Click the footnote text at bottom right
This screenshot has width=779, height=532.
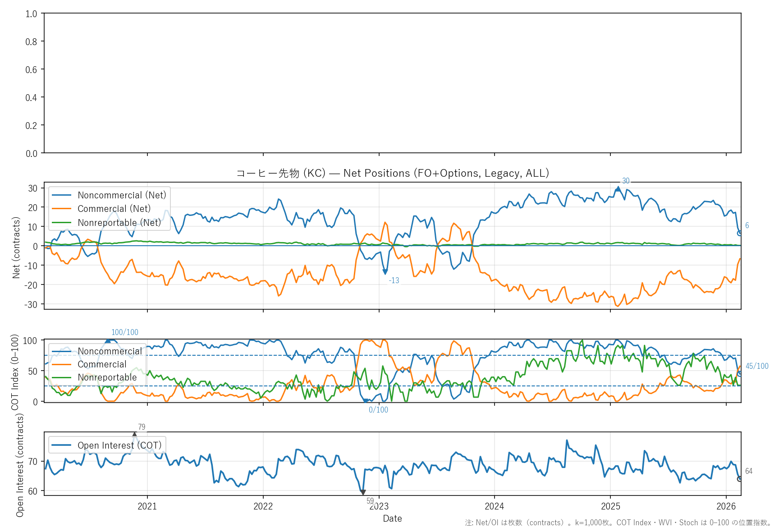click(x=618, y=523)
